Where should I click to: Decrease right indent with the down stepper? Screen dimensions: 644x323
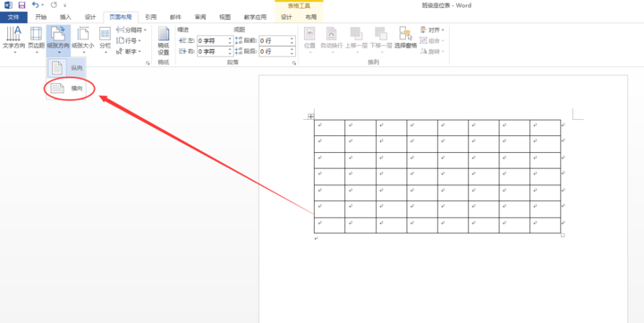(x=231, y=54)
